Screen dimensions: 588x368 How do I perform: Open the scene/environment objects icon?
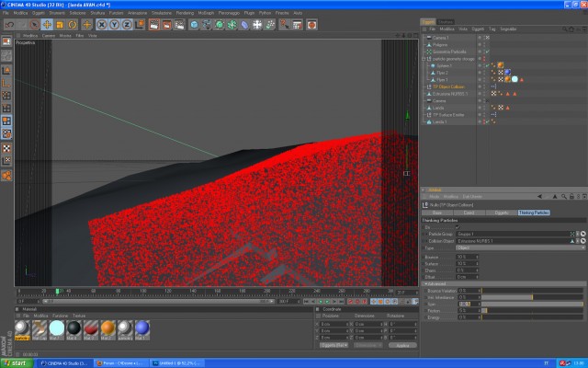pyautogui.click(x=257, y=25)
